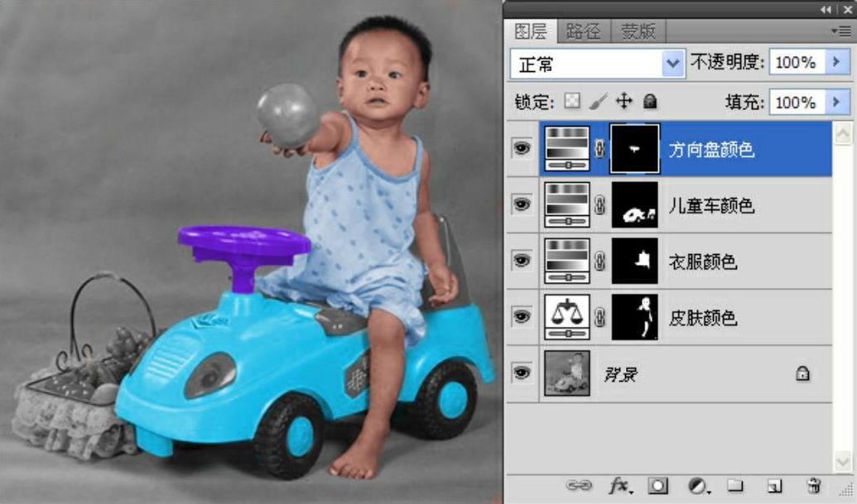Open the 填充 slider arrow
The image size is (857, 504).
click(x=836, y=102)
